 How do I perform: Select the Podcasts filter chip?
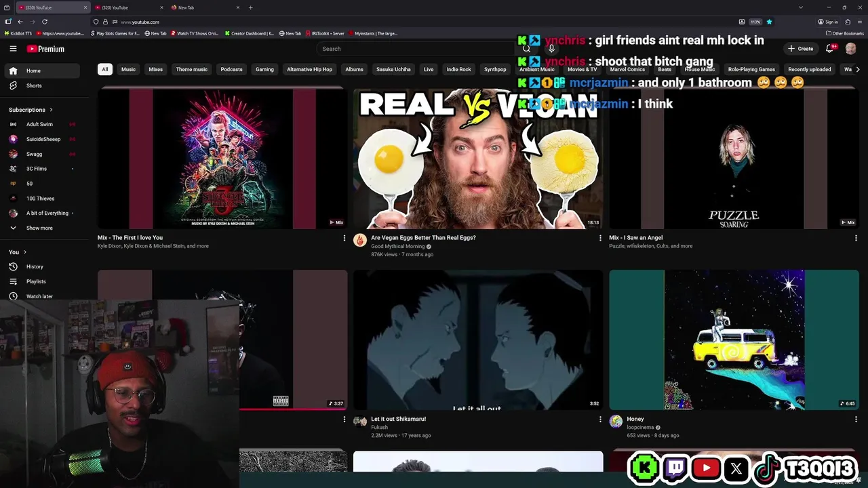tap(231, 69)
